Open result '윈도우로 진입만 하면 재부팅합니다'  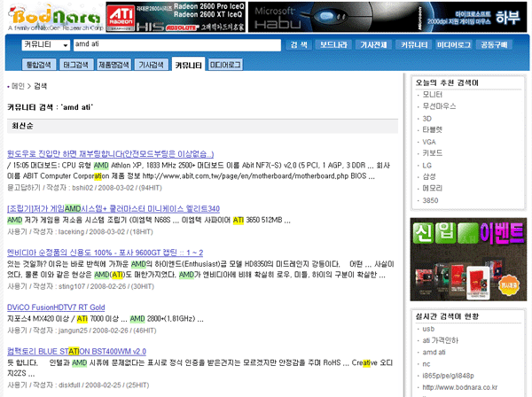(111, 154)
